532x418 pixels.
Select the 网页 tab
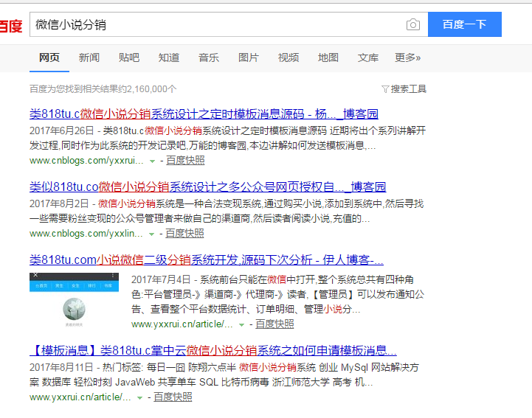(x=49, y=58)
